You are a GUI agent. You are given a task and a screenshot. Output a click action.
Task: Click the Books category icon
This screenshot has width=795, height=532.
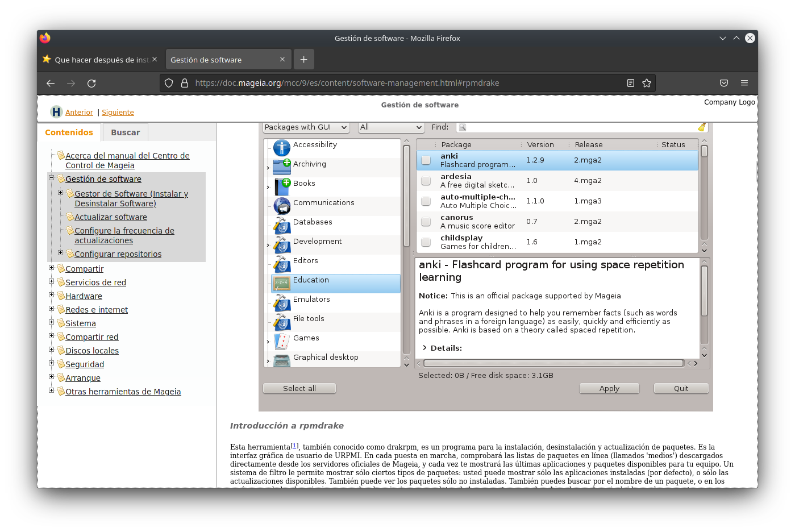(x=282, y=186)
